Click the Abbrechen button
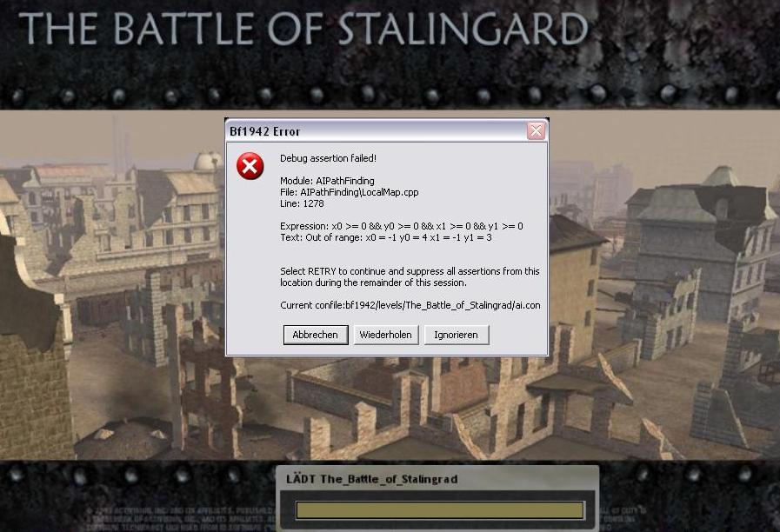This screenshot has height=532, width=780. pyautogui.click(x=316, y=335)
